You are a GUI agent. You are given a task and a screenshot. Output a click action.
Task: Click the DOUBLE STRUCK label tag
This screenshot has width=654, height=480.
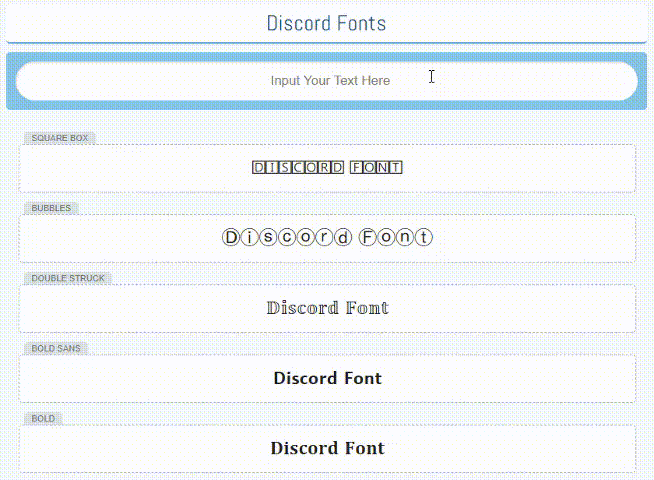[68, 278]
